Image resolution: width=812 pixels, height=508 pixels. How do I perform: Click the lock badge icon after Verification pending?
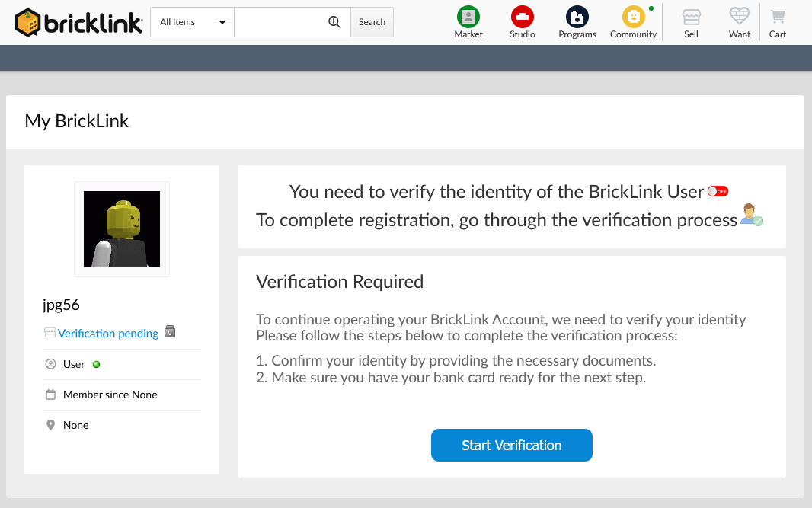170,331
